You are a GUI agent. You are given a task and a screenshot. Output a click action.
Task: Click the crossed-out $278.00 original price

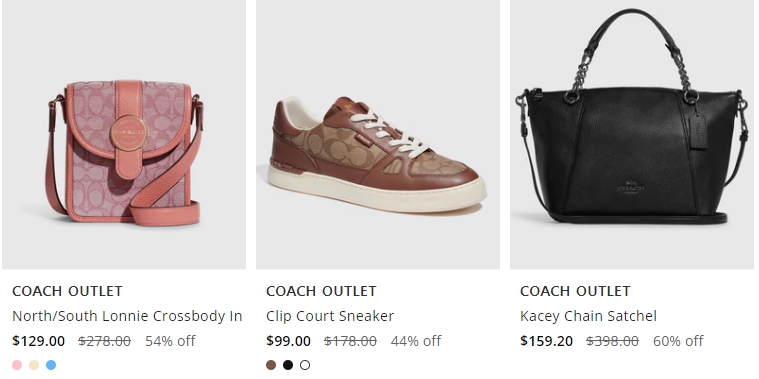105,341
